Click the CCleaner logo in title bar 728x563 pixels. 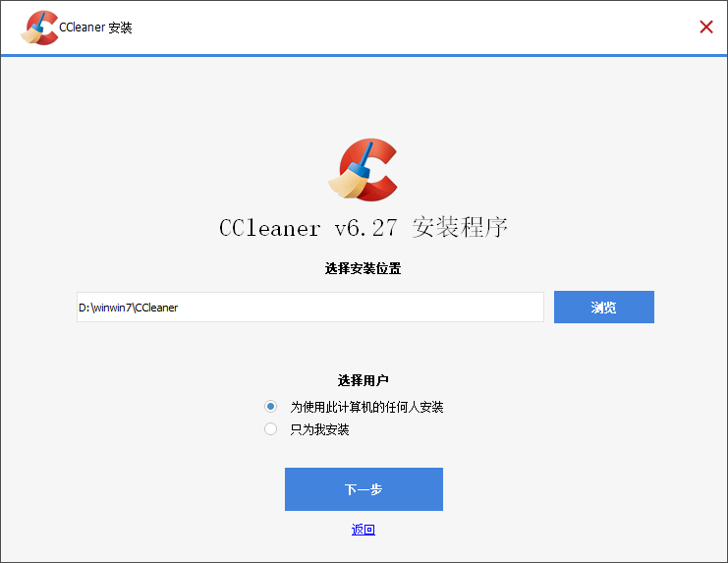pos(39,28)
